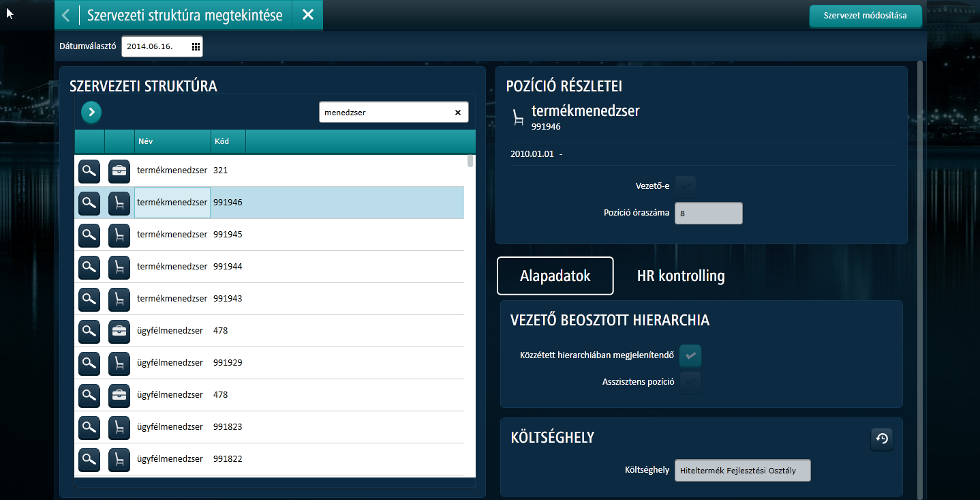Image resolution: width=980 pixels, height=500 pixels.
Task: Open calendar icon in Dátumválasztó field
Action: pyautogui.click(x=196, y=46)
